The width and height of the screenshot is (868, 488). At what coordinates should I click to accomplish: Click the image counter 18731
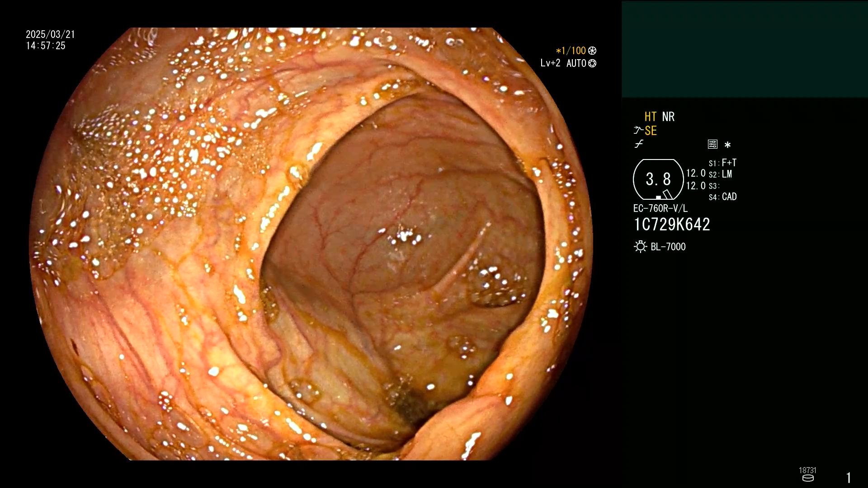(x=807, y=470)
